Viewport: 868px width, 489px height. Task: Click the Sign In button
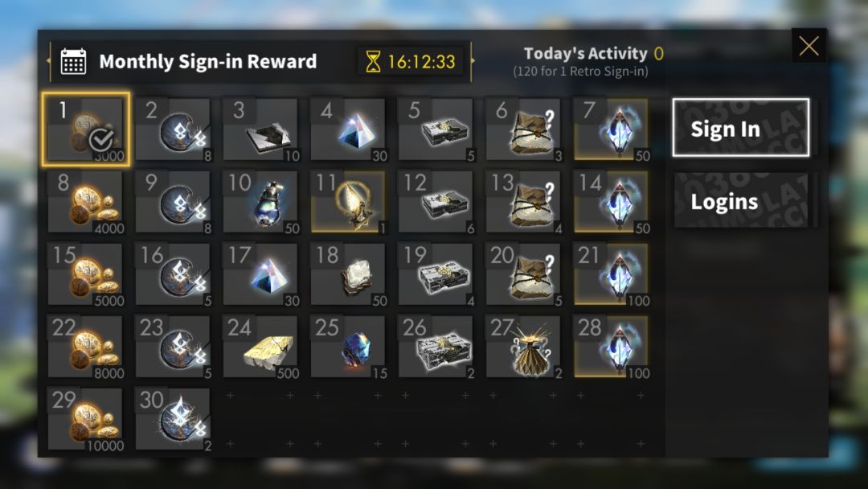tap(741, 128)
